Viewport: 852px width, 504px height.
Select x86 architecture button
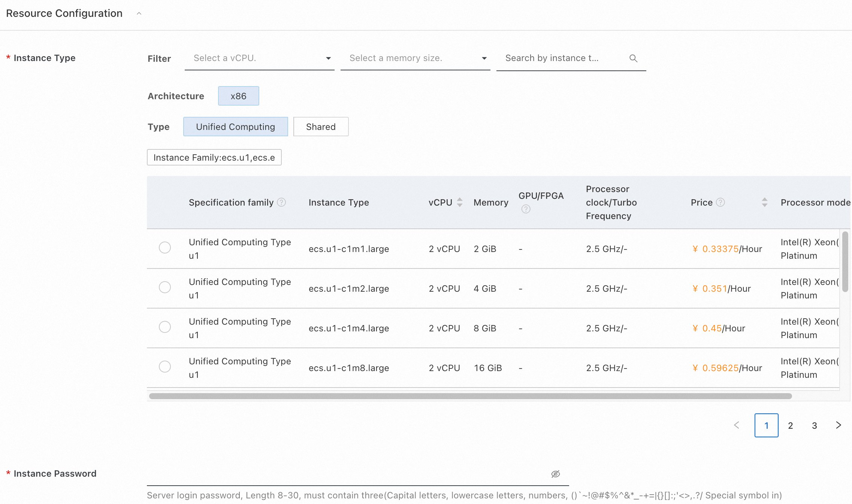[x=238, y=96]
